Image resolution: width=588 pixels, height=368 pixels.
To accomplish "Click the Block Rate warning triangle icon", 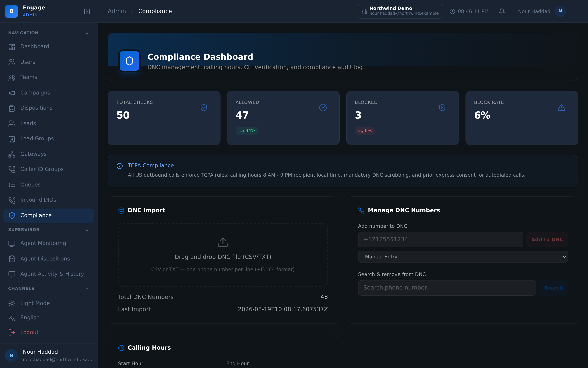I will click(x=561, y=108).
